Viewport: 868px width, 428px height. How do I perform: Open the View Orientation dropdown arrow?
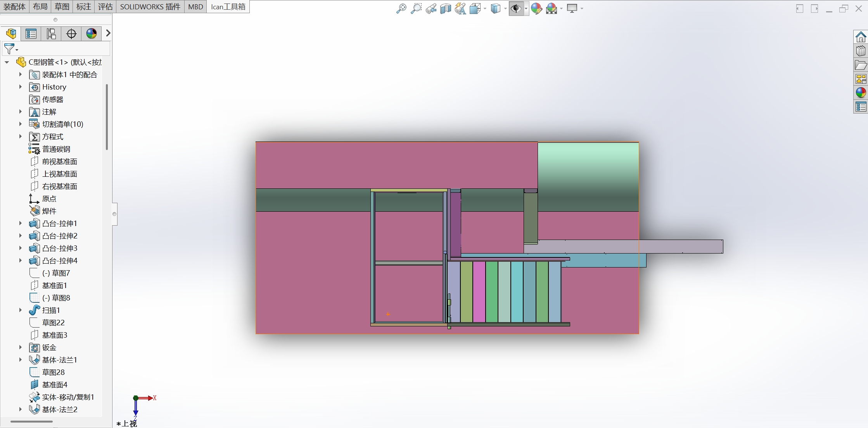(485, 9)
